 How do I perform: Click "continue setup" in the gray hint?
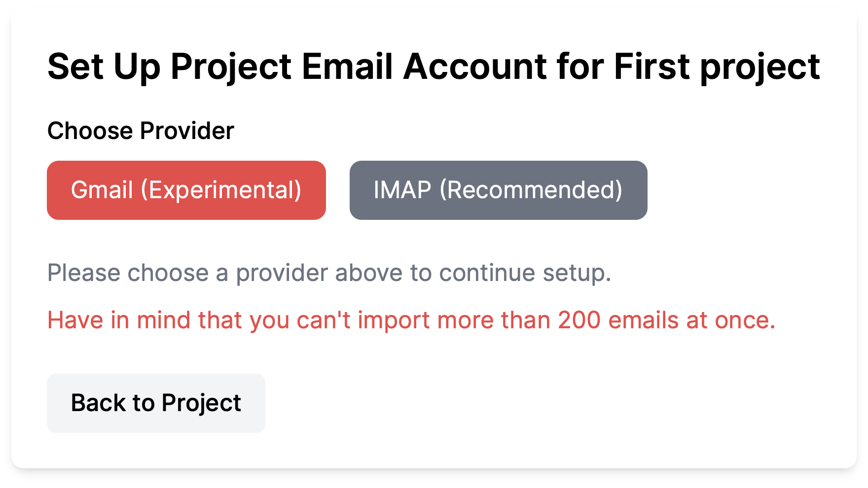tap(525, 273)
